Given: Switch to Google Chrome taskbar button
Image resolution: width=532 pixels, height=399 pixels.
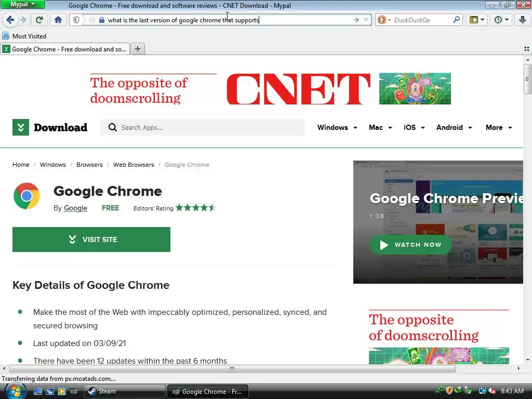Looking at the screenshot, I should pos(208,391).
